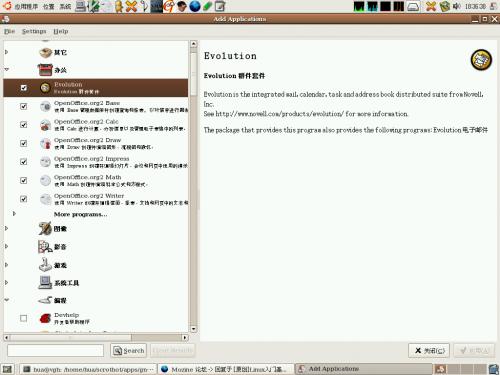
Task: Select the 游戏 games joystick icon
Action: pos(45,265)
